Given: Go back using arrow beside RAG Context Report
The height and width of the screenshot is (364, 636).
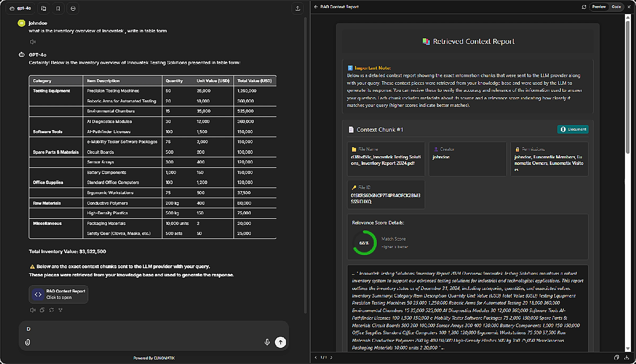Looking at the screenshot, I should (x=316, y=7).
